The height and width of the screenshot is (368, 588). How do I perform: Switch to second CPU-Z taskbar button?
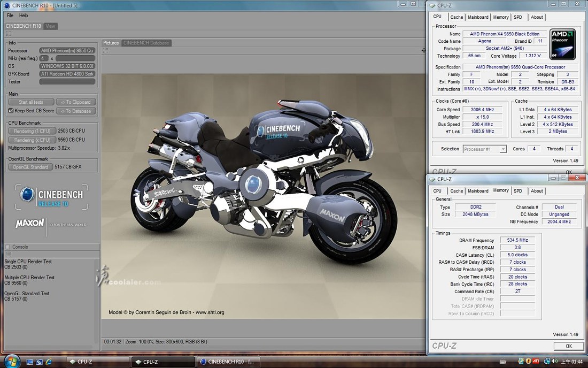(x=163, y=362)
